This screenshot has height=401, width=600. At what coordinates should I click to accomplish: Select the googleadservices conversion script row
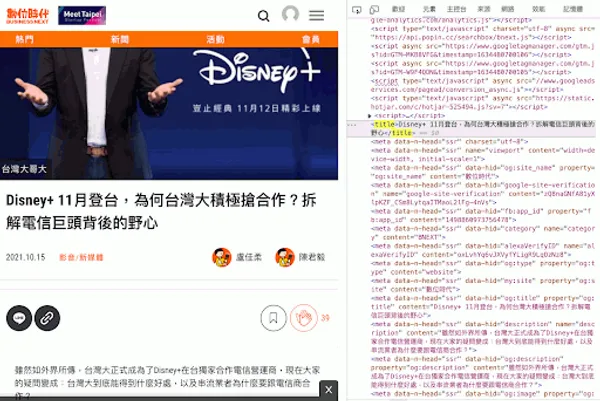click(x=483, y=85)
